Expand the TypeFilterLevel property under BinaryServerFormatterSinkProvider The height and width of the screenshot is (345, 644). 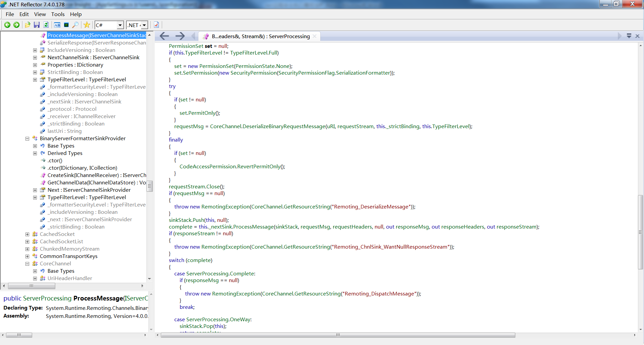tap(35, 197)
